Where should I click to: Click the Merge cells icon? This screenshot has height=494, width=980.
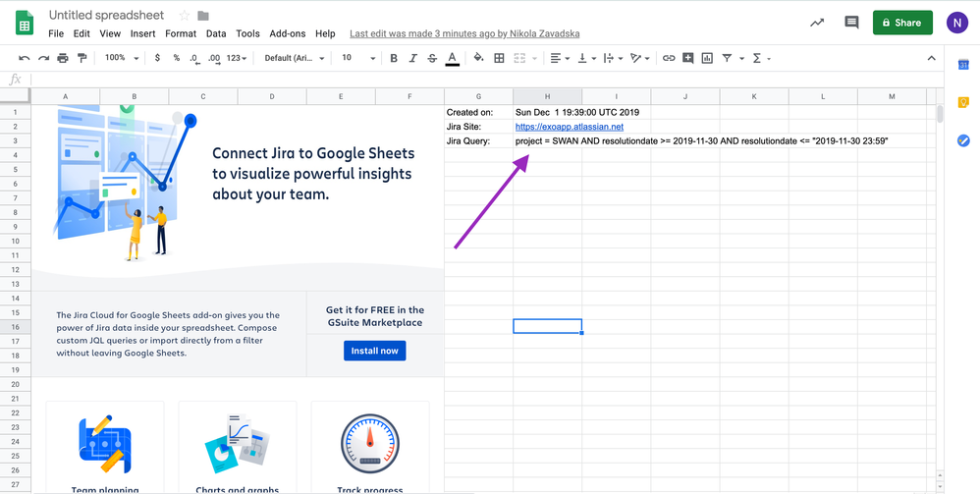(x=519, y=58)
